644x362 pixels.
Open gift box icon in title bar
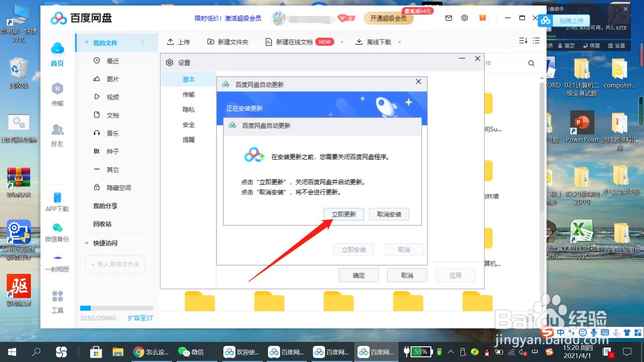point(483,18)
